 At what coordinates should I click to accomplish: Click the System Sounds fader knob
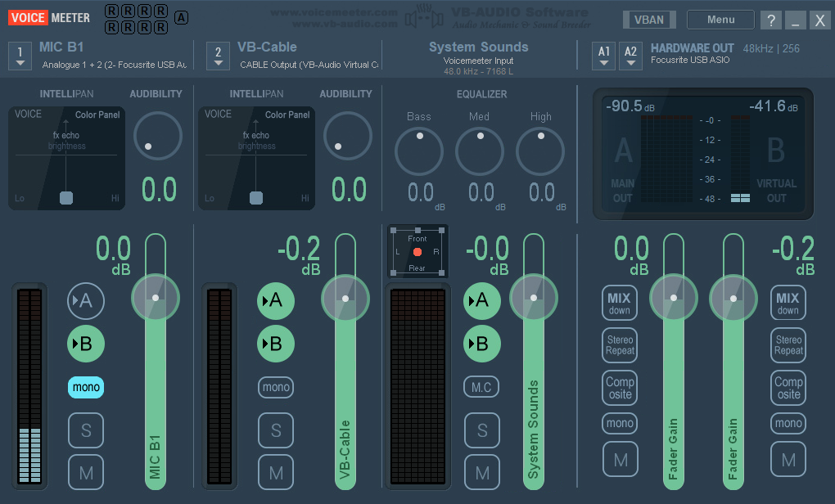[x=534, y=298]
